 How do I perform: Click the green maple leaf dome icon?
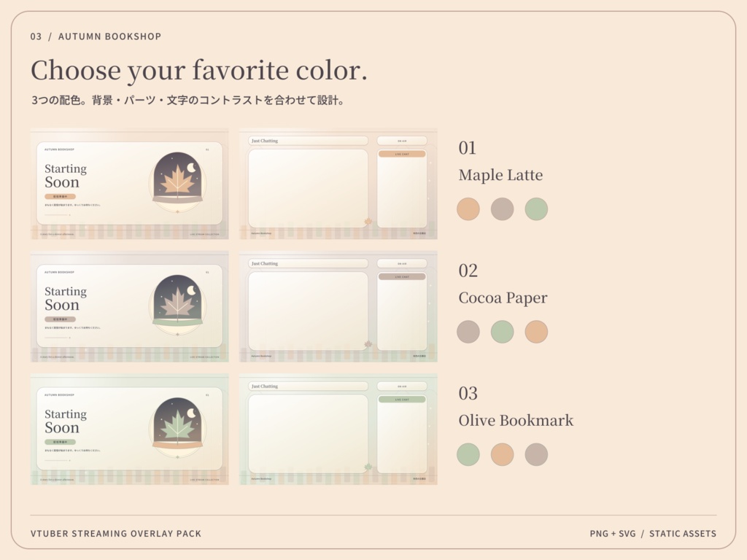177,427
